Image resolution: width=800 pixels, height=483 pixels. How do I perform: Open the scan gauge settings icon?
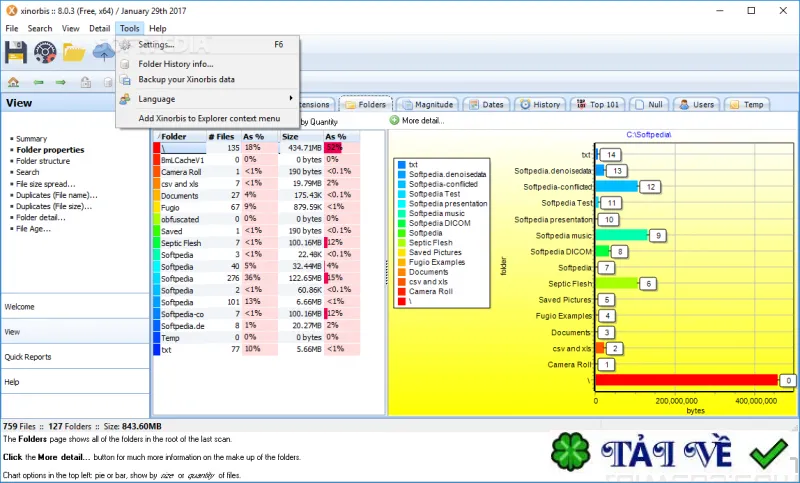click(45, 52)
